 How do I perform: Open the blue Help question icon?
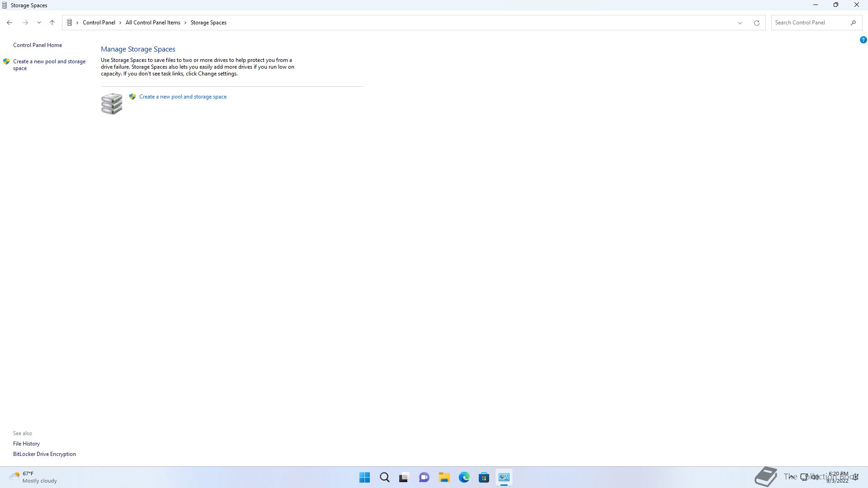click(x=863, y=40)
